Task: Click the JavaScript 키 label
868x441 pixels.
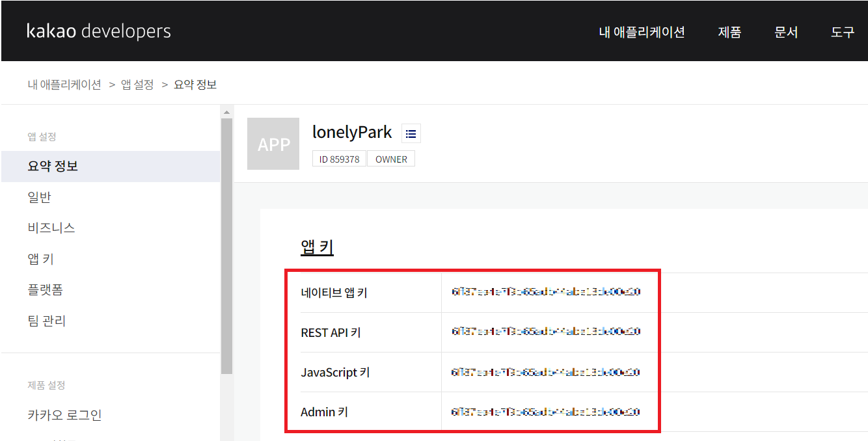Action: tap(335, 373)
